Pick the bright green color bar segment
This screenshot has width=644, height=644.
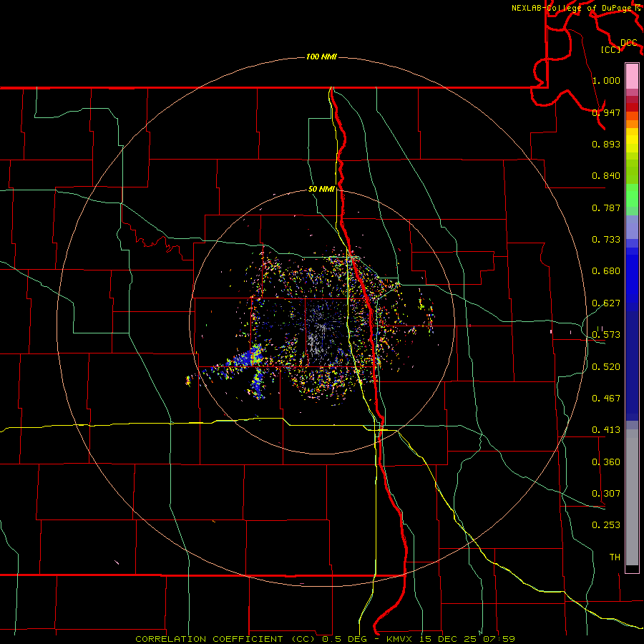coord(632,196)
